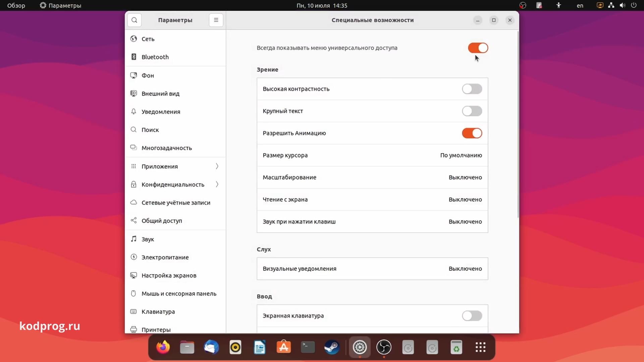Expand Конфиденциальность submenu chevron
The width and height of the screenshot is (644, 362).
(217, 184)
